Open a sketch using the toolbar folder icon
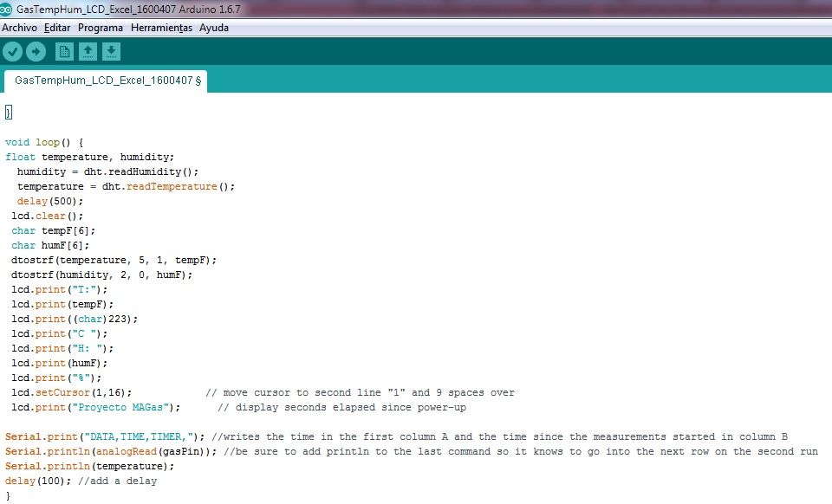Viewport: 832px width, 504px height. click(87, 51)
